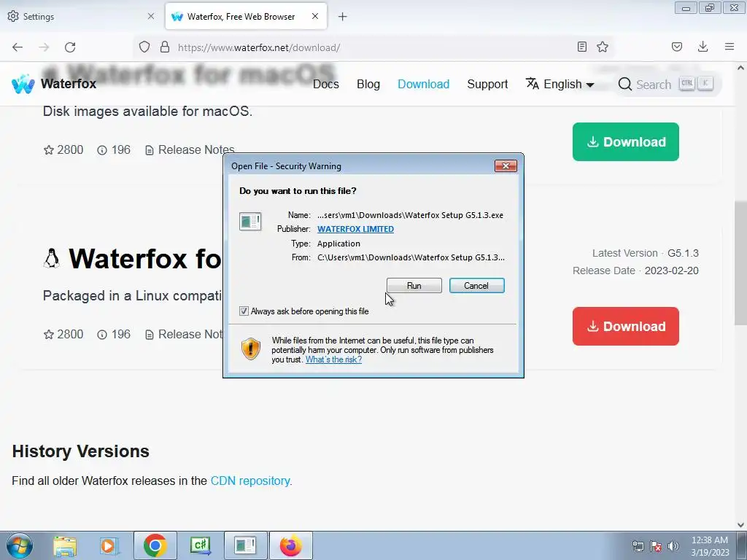Open the Windows Start menu

[x=20, y=545]
